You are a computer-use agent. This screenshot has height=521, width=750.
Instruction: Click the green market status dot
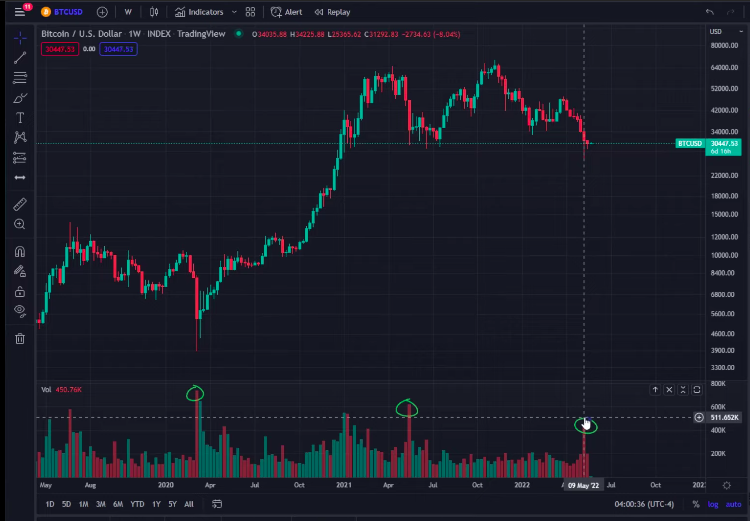(238, 33)
